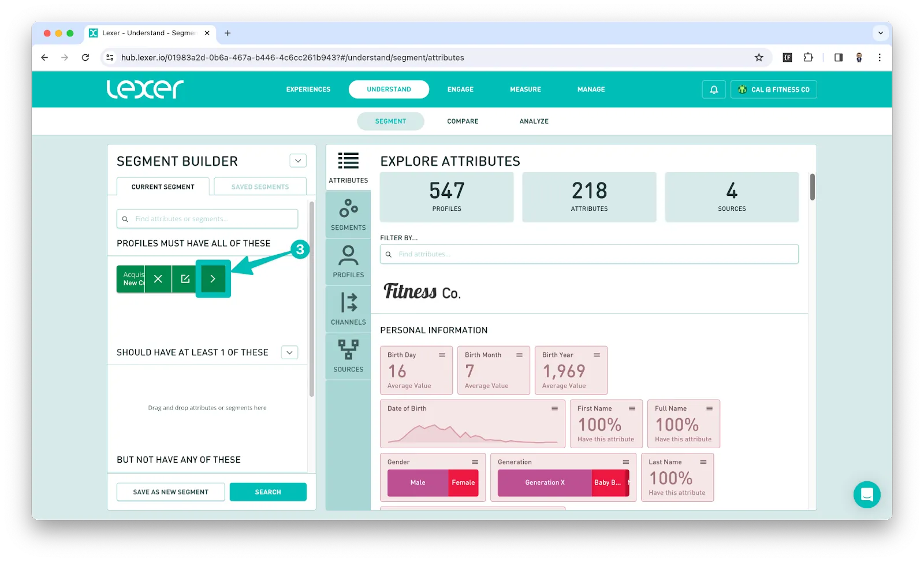Open browser tab search dropdown
This screenshot has width=924, height=562.
[x=880, y=33]
